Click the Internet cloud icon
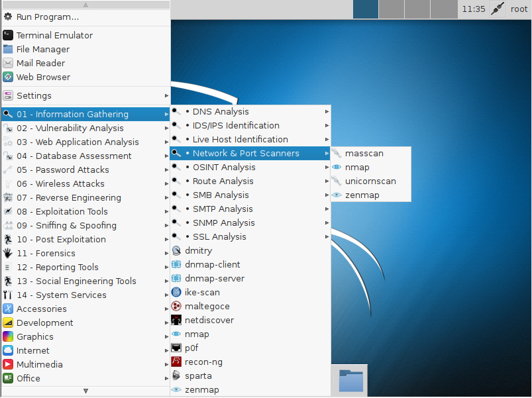This screenshot has width=532, height=398. click(8, 350)
